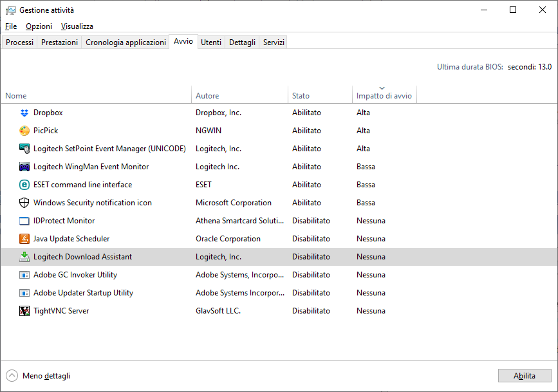Switch to the Utenti tab
The height and width of the screenshot is (392, 558).
coord(211,42)
